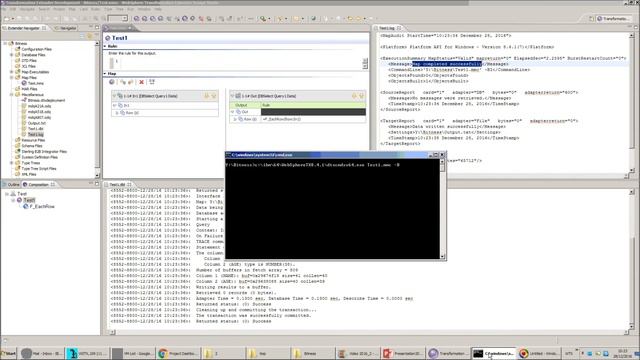Expand the Database Files folder

click(11, 55)
